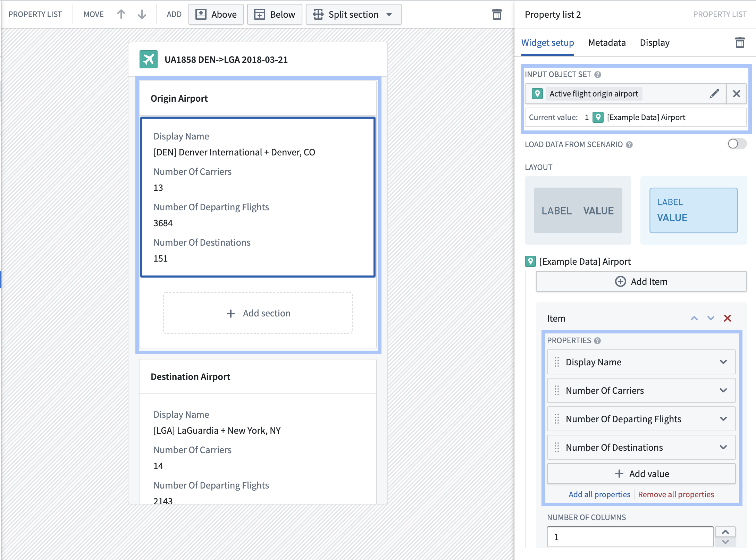
Task: Edit the input object set with the pencil icon
Action: 714,94
